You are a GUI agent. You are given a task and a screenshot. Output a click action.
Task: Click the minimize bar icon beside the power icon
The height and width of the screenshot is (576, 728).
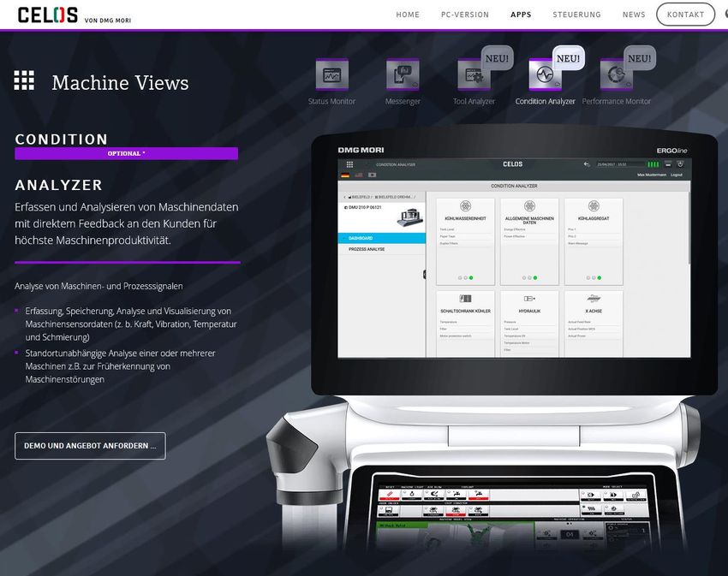coord(668,164)
